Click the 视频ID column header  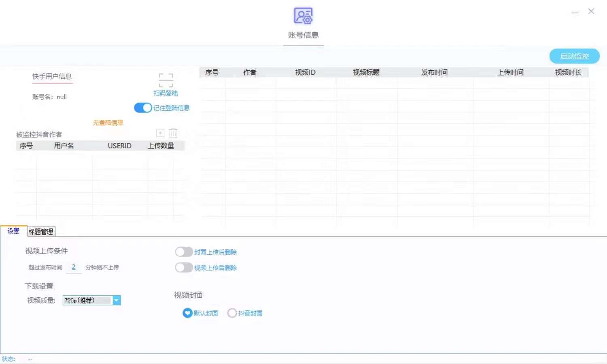click(x=306, y=72)
